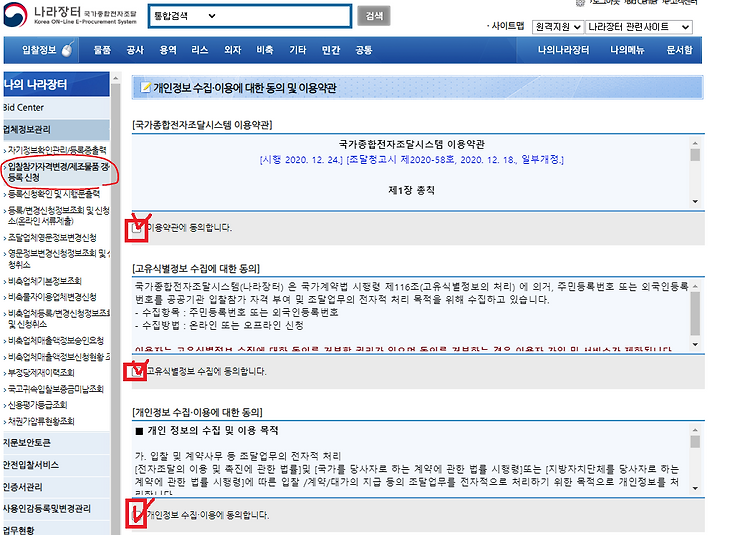Check the 개인정보 수집·이용에 동의합니다 checkbox
The width and height of the screenshot is (750, 535).
138,515
